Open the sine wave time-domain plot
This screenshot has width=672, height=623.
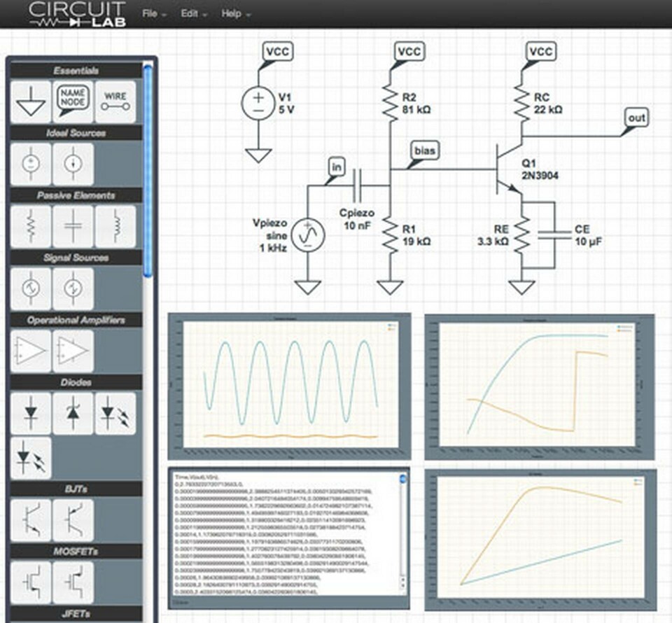click(x=290, y=386)
